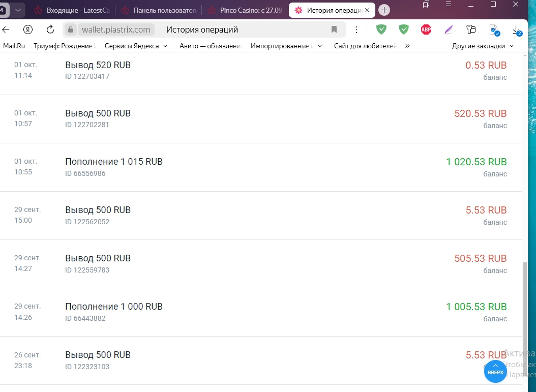Select Вывод 500 RUB at 23:18

tap(98, 355)
